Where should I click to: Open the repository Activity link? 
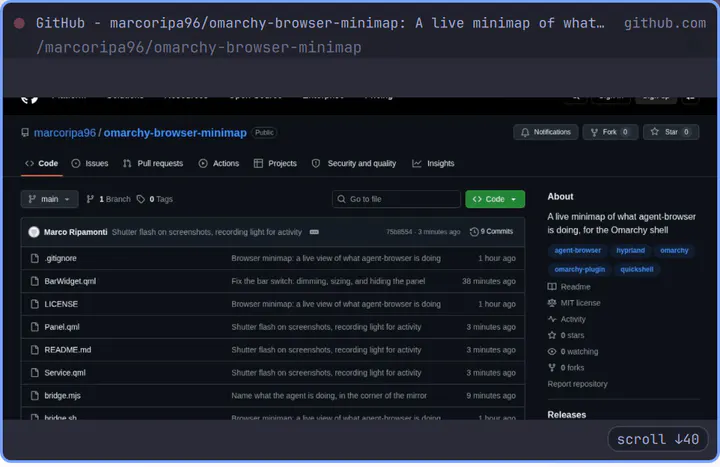click(x=567, y=319)
